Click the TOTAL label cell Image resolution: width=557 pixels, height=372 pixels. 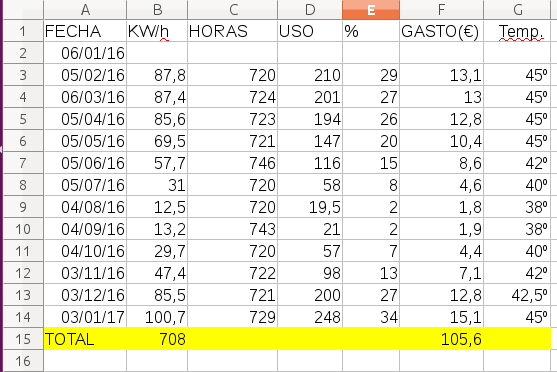(85, 339)
